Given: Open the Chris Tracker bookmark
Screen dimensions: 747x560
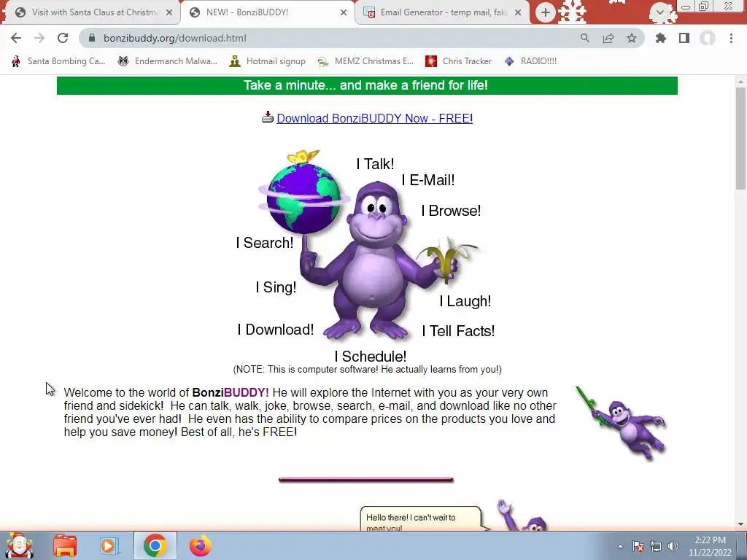Looking at the screenshot, I should (458, 61).
